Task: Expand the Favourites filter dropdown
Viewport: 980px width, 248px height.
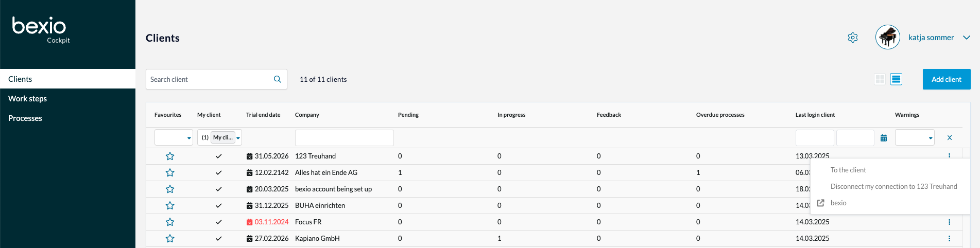Action: 174,138
